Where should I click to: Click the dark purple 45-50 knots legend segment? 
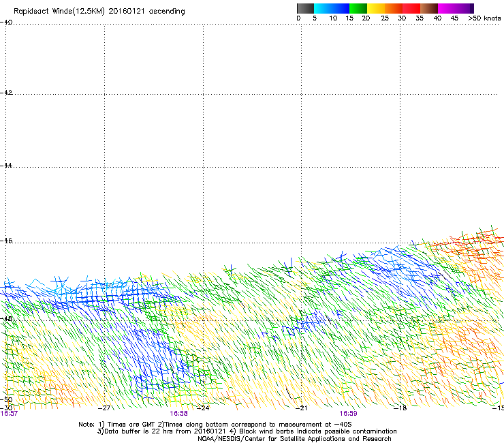pyautogui.click(x=464, y=8)
